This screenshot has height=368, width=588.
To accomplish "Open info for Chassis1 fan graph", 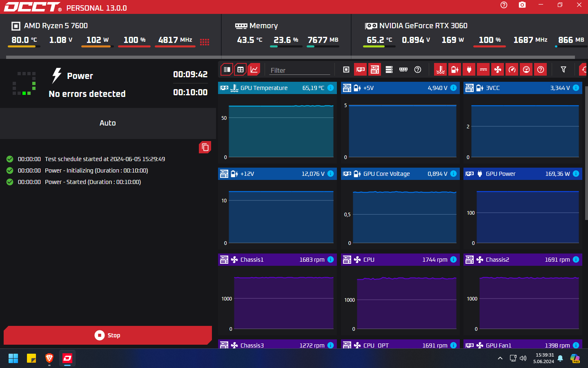I will pyautogui.click(x=331, y=260).
